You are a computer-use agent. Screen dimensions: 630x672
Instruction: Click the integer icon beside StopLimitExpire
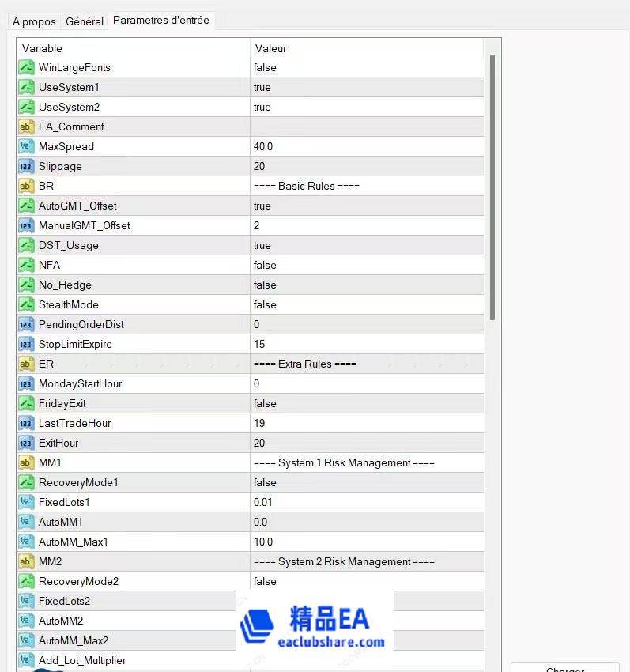click(x=26, y=344)
